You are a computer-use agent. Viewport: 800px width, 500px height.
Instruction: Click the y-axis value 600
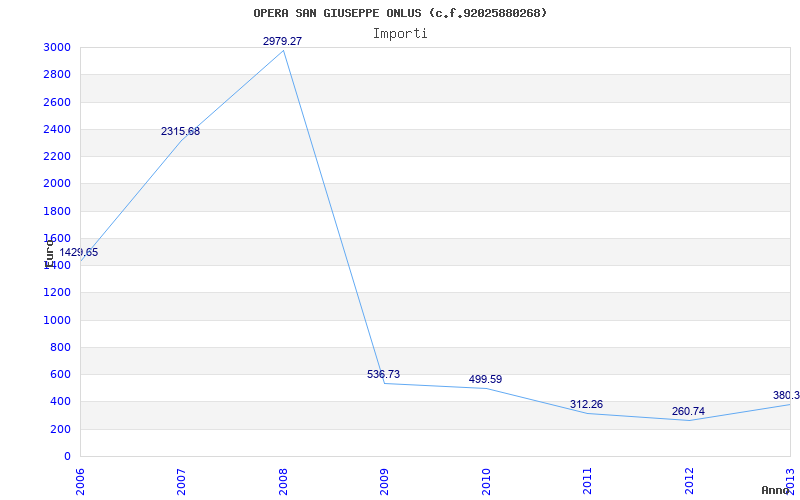61,374
